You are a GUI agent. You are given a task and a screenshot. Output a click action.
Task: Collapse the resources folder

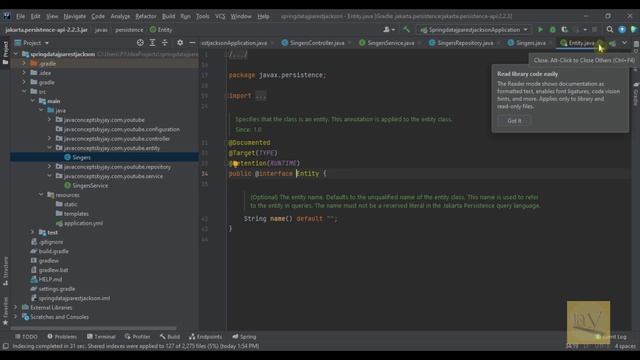click(41, 195)
